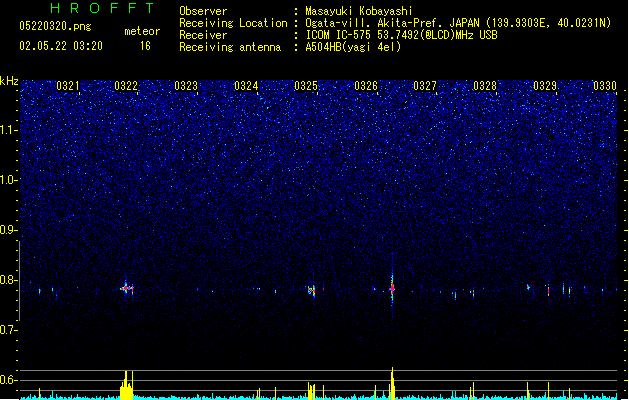Click observer name Masayuki Kobayashi
Image resolution: width=629 pixels, height=400 pixels.
coord(359,11)
